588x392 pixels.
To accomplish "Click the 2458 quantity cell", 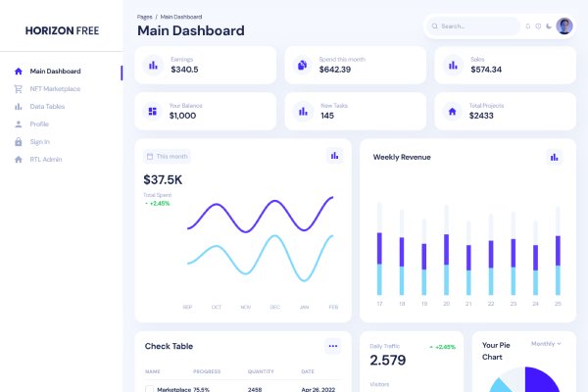I will (255, 389).
